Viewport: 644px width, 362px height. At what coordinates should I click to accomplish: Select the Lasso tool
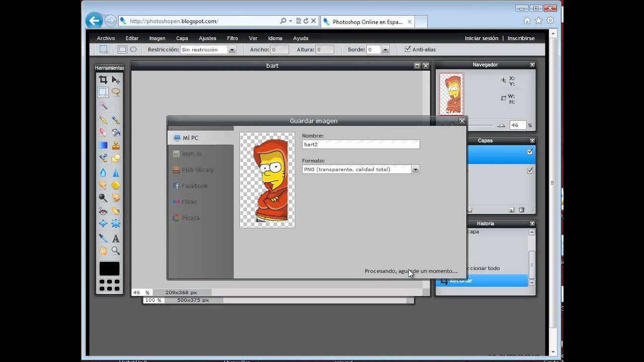[x=116, y=92]
